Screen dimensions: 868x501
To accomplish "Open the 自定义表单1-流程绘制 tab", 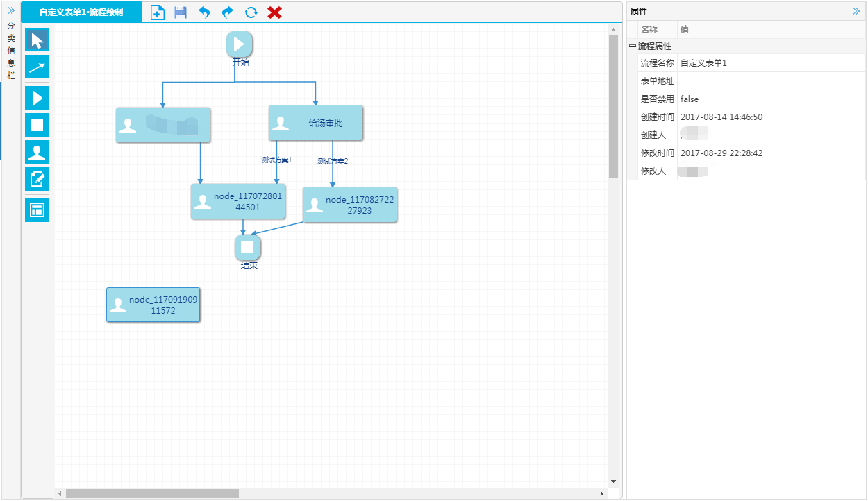I will click(x=81, y=12).
